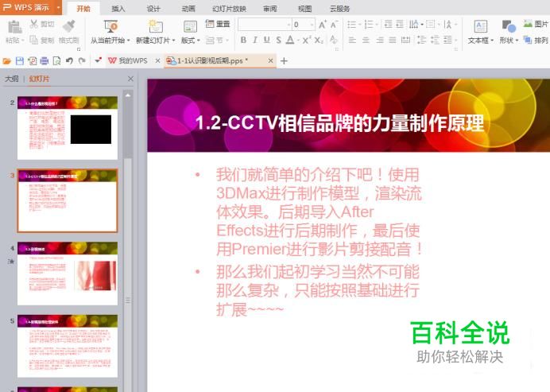
Task: Click the decrease indent icon
Action: [x=388, y=24]
